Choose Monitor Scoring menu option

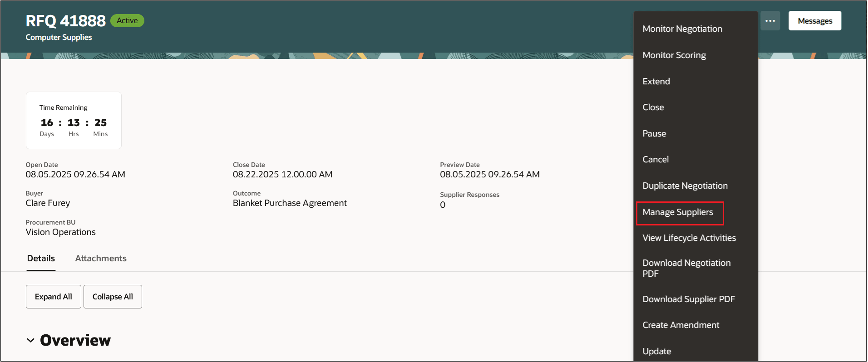pyautogui.click(x=674, y=55)
